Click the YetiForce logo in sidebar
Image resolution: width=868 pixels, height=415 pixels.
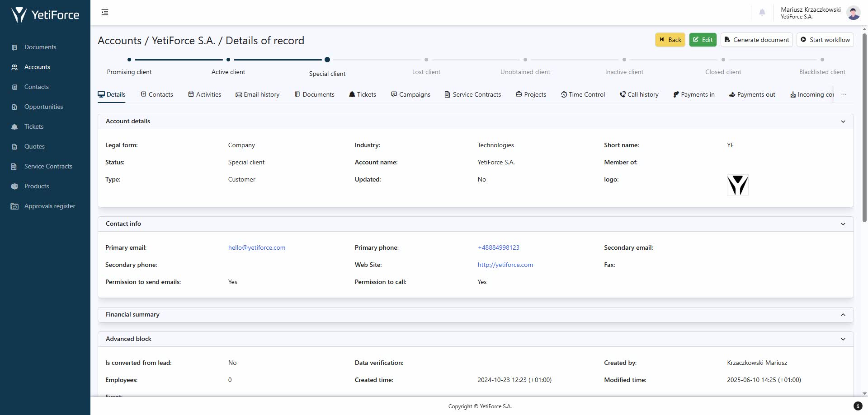point(45,15)
